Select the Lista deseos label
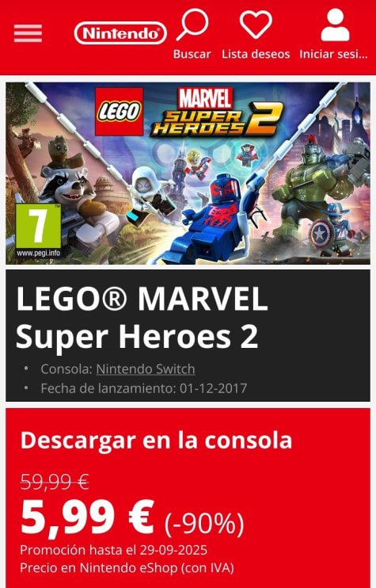376x588 pixels. [x=256, y=54]
